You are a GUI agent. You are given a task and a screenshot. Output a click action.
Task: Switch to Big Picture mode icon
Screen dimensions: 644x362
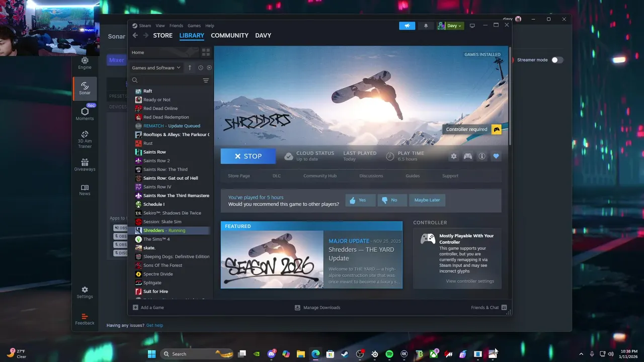pyautogui.click(x=472, y=26)
